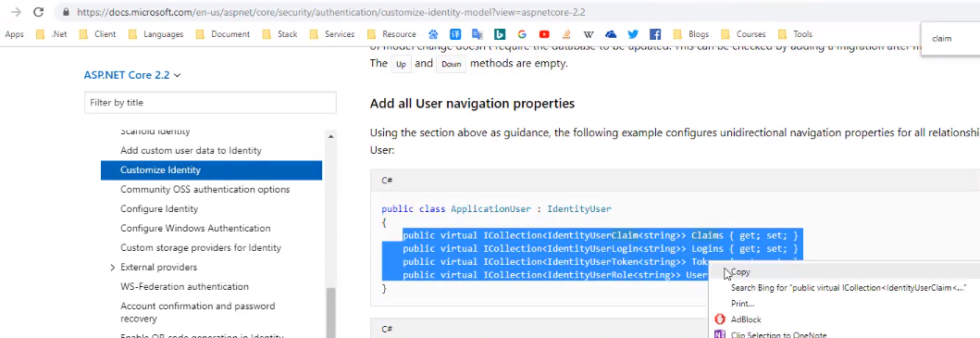Click the ApplicationUser class declaration line
Image resolution: width=980 pixels, height=338 pixels.
point(496,209)
